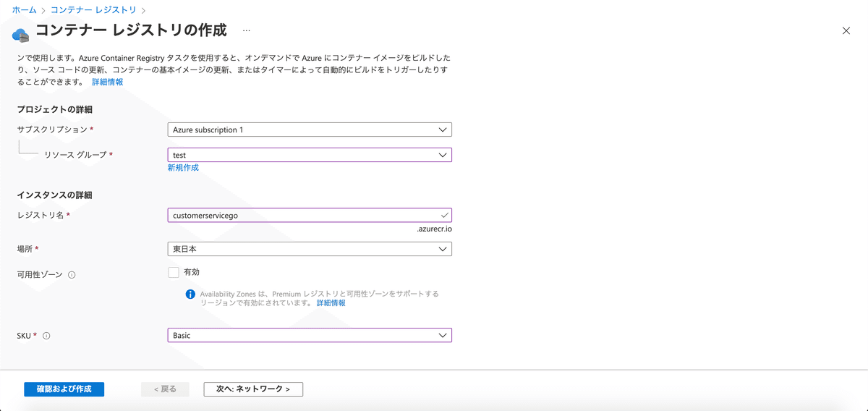Screen dimensions: 868x411
Task: Click the 確認および作成 button
Action: (64, 389)
